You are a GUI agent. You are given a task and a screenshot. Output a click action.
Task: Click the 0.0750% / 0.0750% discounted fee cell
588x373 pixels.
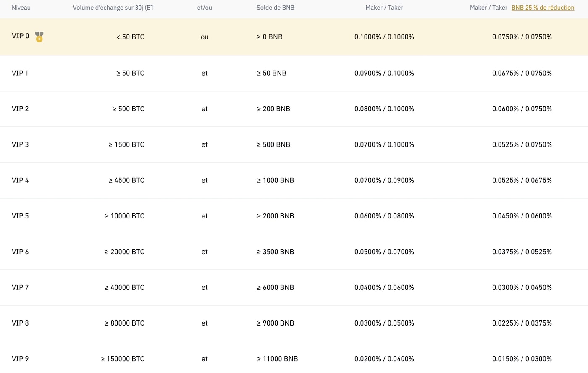pos(522,37)
